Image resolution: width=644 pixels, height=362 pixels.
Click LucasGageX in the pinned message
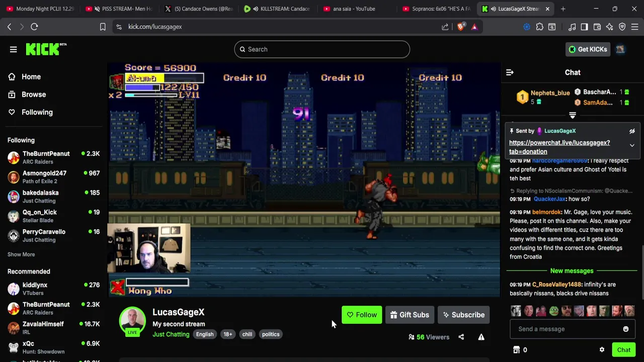click(559, 131)
